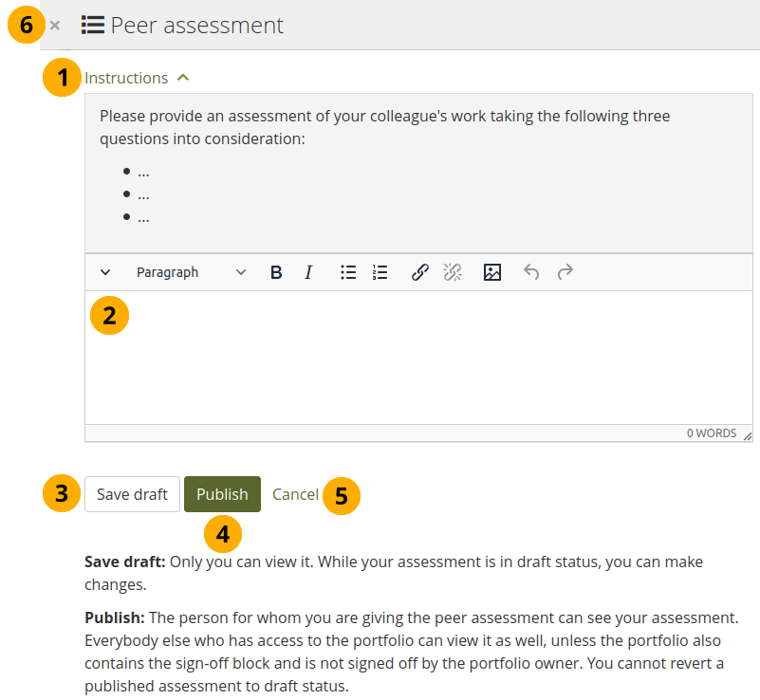
Task: Click the editor resize handle
Action: click(747, 434)
